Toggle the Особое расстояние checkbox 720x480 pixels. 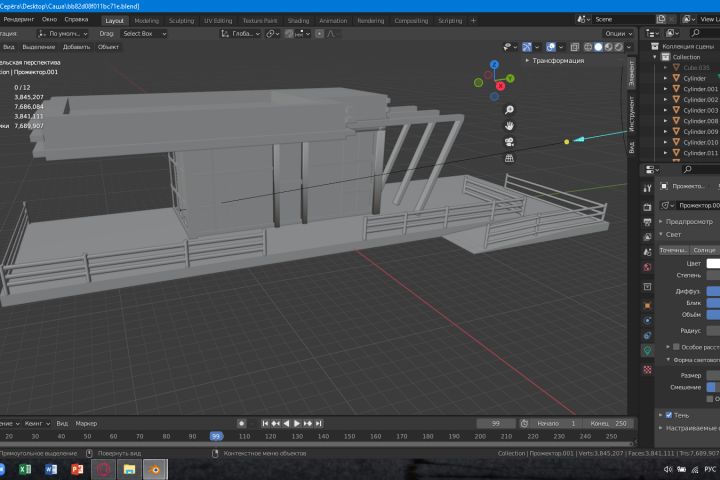pos(676,346)
